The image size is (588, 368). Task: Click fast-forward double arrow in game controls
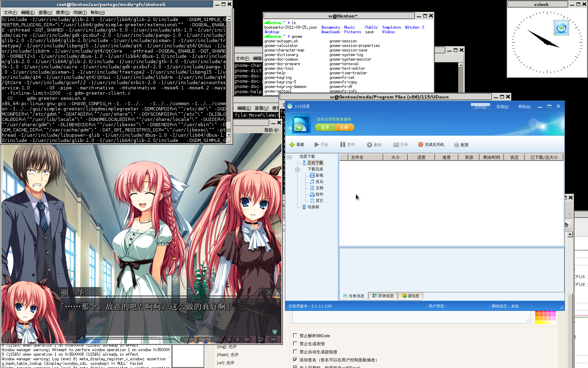(247, 339)
